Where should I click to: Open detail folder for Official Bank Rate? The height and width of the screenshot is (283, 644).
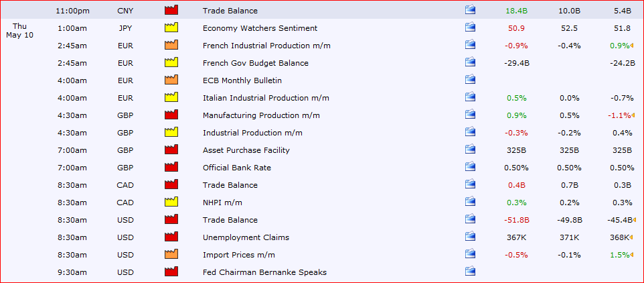(x=470, y=167)
